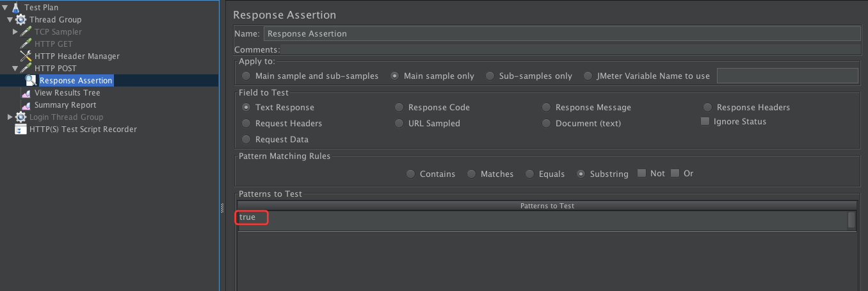Collapse the HTTP POST node
Screen dimensions: 868x291
[15, 69]
